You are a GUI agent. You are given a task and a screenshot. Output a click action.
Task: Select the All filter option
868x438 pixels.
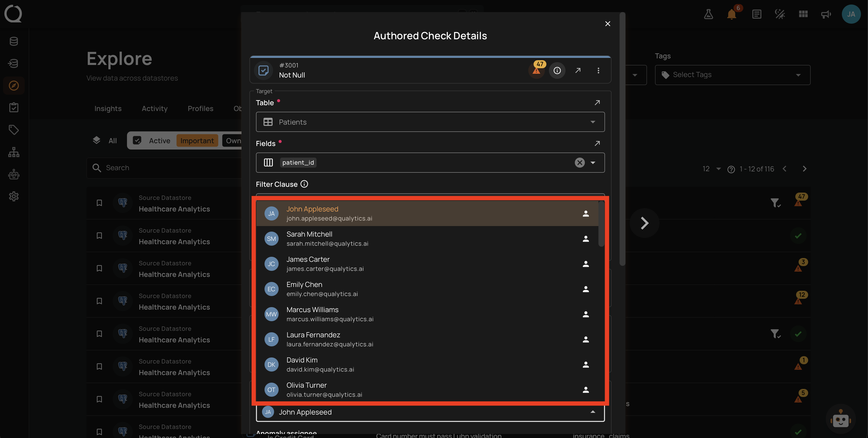pos(104,141)
